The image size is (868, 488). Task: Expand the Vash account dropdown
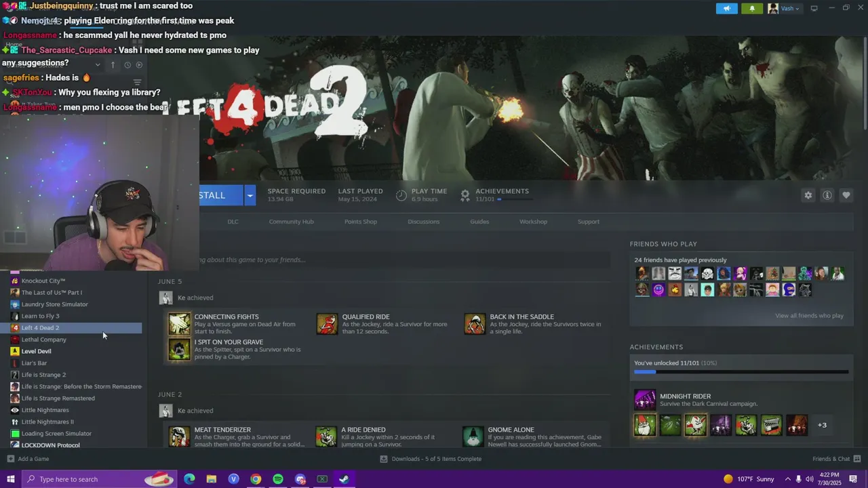785,8
